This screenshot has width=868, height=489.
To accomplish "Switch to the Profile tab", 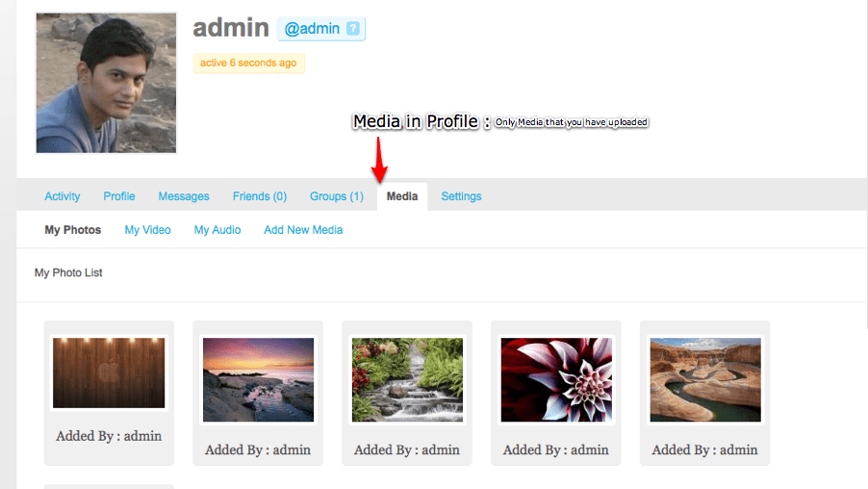I will tap(119, 196).
